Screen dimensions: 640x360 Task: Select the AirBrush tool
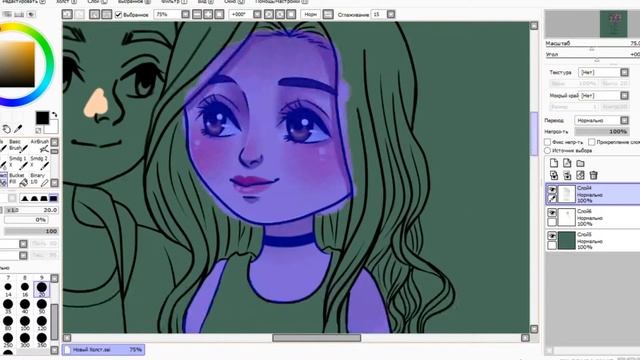tap(40, 145)
